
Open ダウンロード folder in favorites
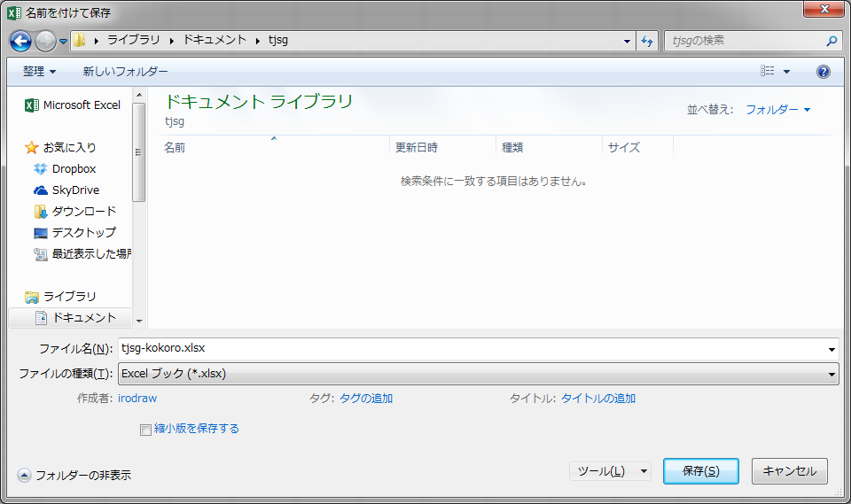(74, 211)
